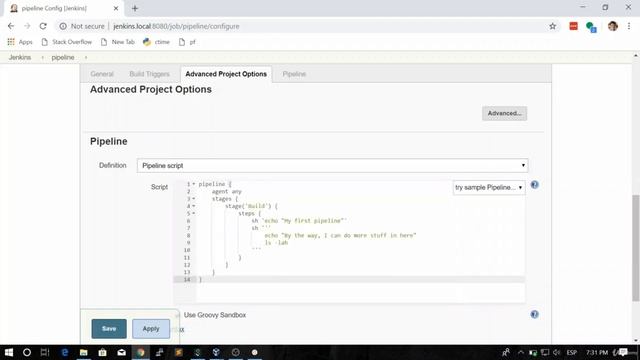Image resolution: width=640 pixels, height=360 pixels.
Task: Click the address bar URL
Action: pos(176,26)
